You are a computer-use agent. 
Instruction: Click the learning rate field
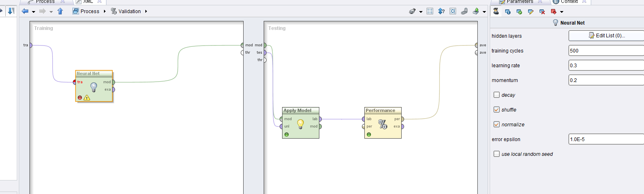point(606,65)
